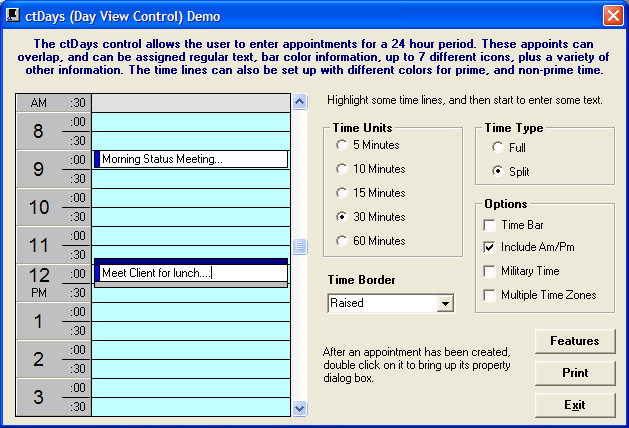This screenshot has width=629, height=428.
Task: Open the Features button
Action: [575, 341]
